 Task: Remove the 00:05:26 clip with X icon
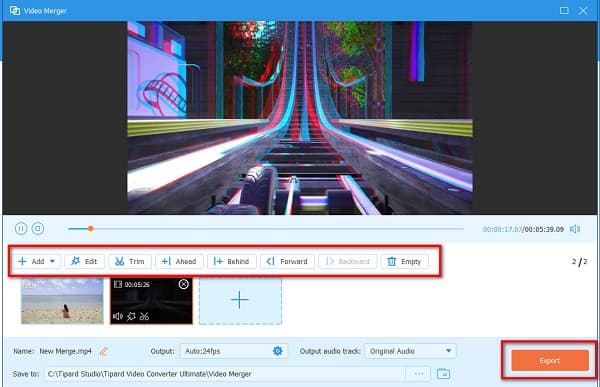[184, 284]
